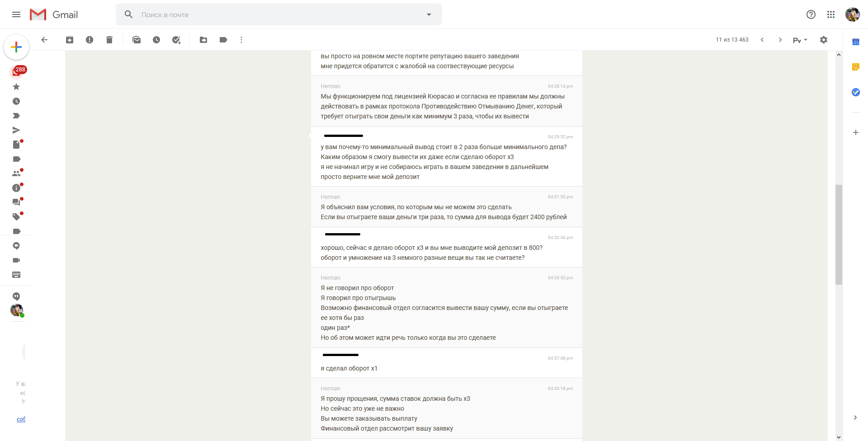Go back to the inbox list

tap(44, 40)
